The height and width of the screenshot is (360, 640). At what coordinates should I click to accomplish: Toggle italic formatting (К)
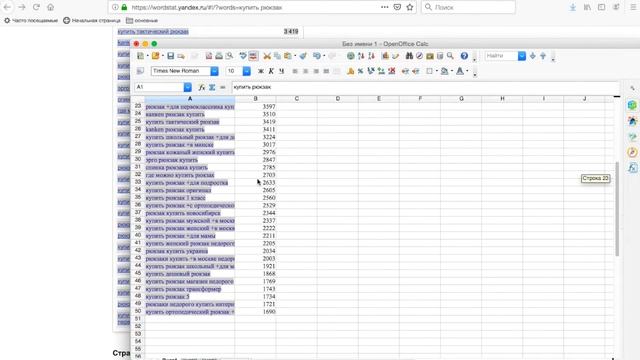click(x=271, y=71)
